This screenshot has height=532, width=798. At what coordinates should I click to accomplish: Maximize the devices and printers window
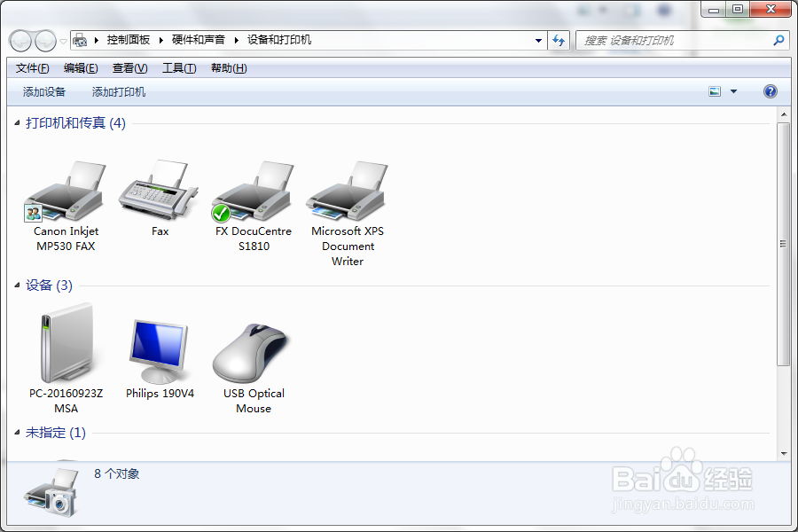738,9
